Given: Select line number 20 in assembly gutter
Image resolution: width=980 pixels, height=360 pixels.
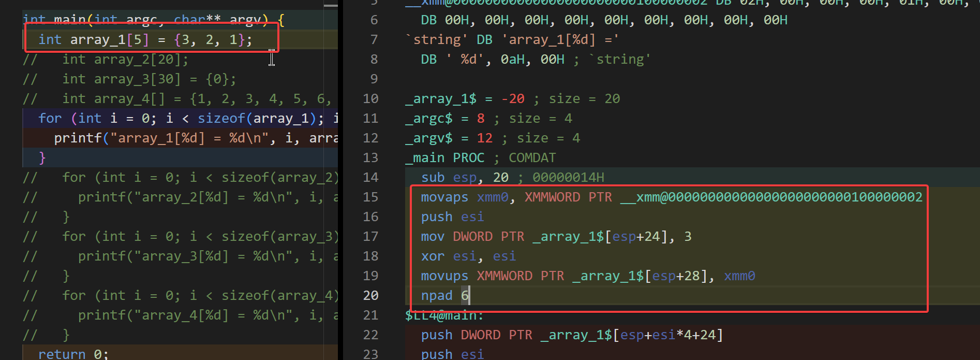Looking at the screenshot, I should coord(370,296).
